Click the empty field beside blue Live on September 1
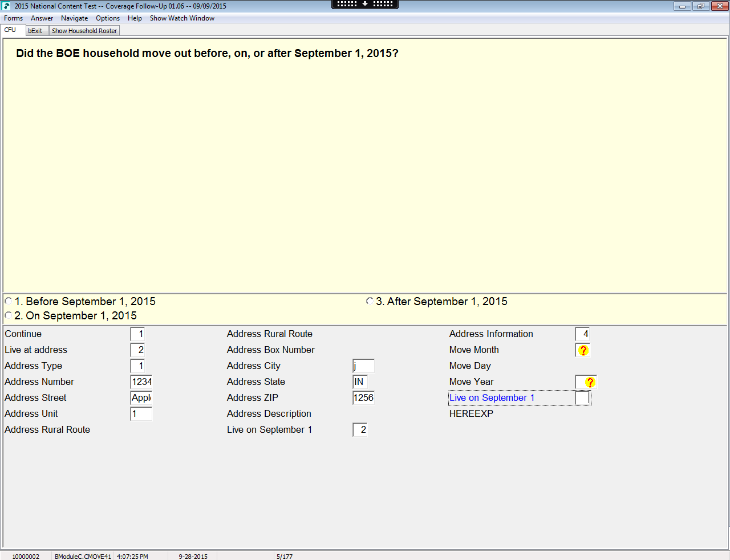Screen dimensions: 730x560 pos(582,398)
